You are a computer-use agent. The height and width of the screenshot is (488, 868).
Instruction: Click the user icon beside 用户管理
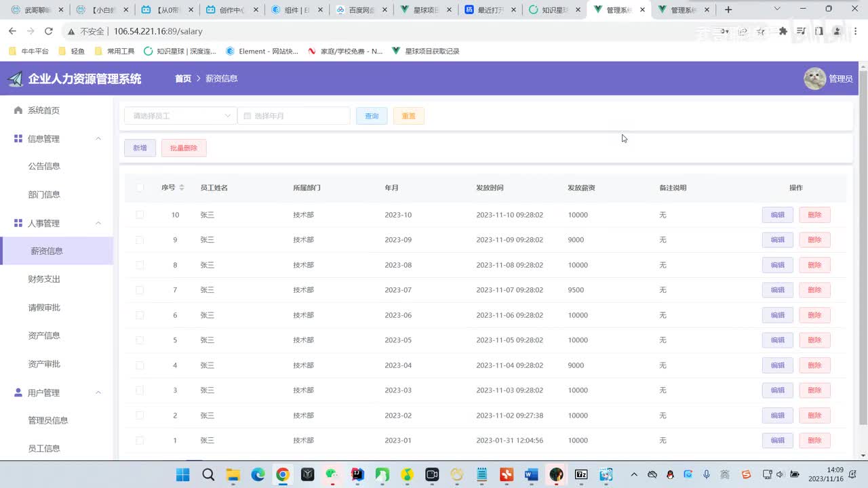(18, 392)
